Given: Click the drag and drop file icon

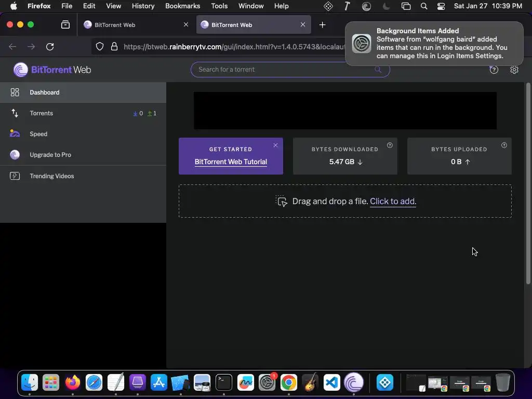Looking at the screenshot, I should (281, 201).
